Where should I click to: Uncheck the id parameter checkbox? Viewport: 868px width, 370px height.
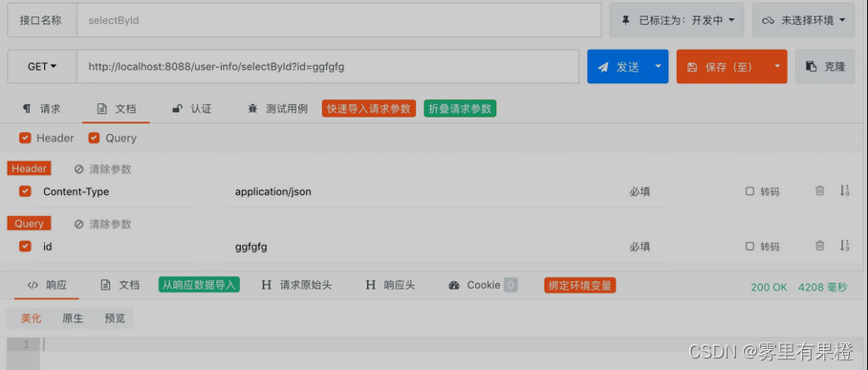[x=25, y=247]
